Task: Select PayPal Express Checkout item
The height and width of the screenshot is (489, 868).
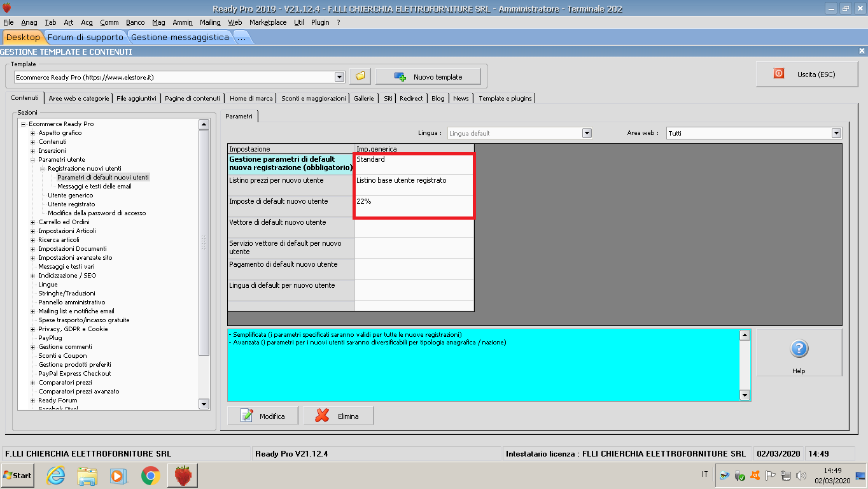Action: pyautogui.click(x=74, y=374)
